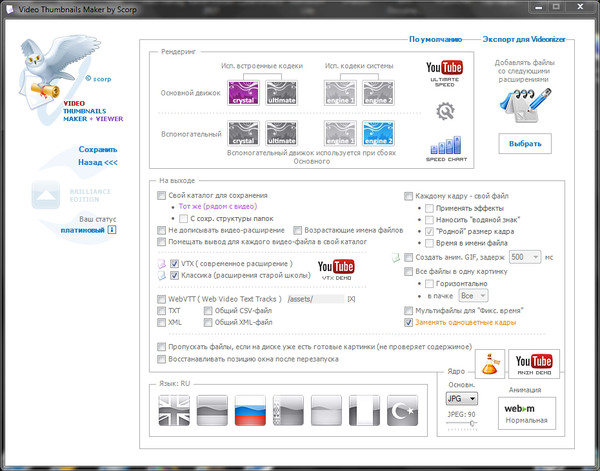
Task: Select the Turkish flag language
Action: [x=405, y=410]
